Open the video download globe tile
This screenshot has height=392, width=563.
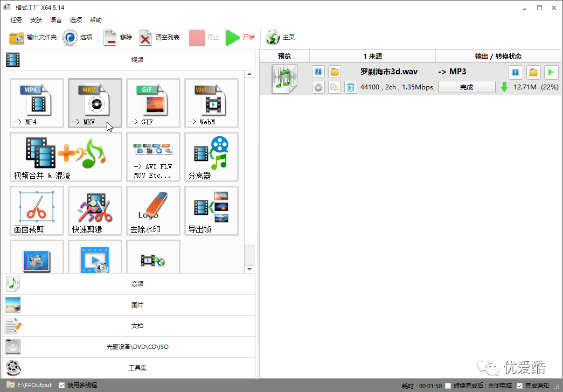click(153, 257)
